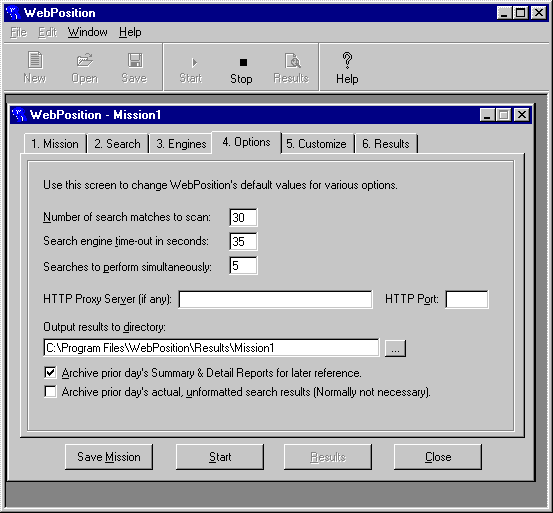Click the bottom Start button
The width and height of the screenshot is (553, 513).
pos(220,457)
